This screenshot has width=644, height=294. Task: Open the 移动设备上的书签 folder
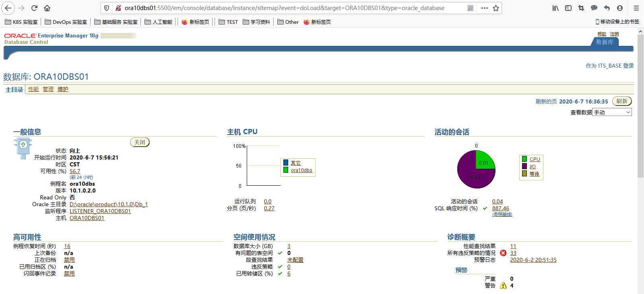(x=617, y=22)
